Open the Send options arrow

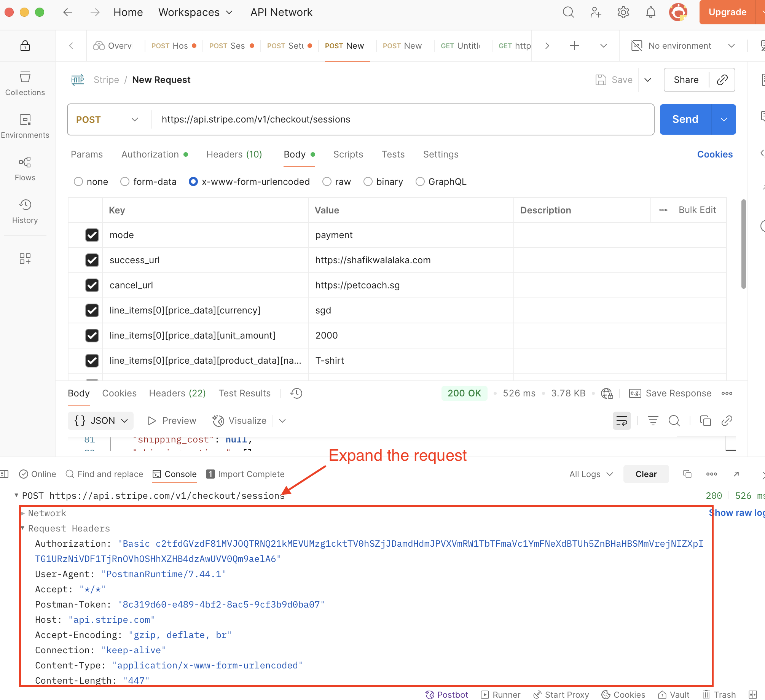724,119
